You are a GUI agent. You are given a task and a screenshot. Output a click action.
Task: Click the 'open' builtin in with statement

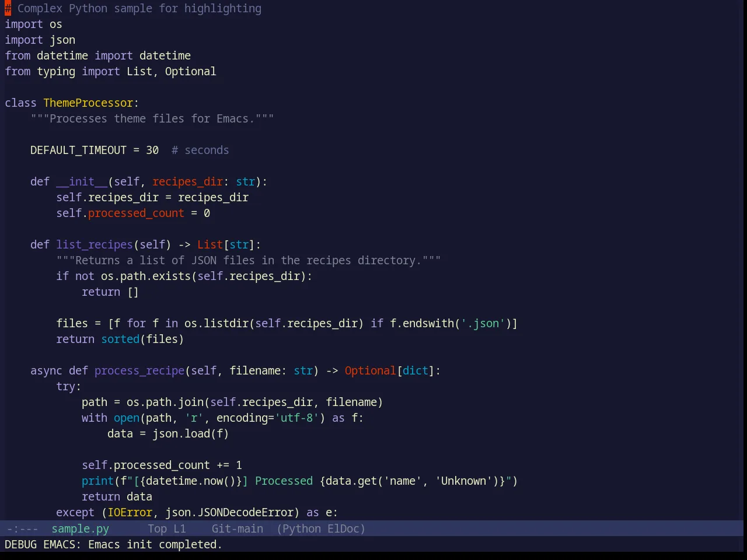[127, 418]
